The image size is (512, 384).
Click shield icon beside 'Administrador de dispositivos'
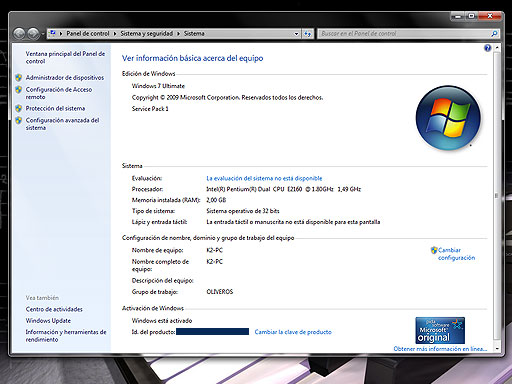click(19, 78)
